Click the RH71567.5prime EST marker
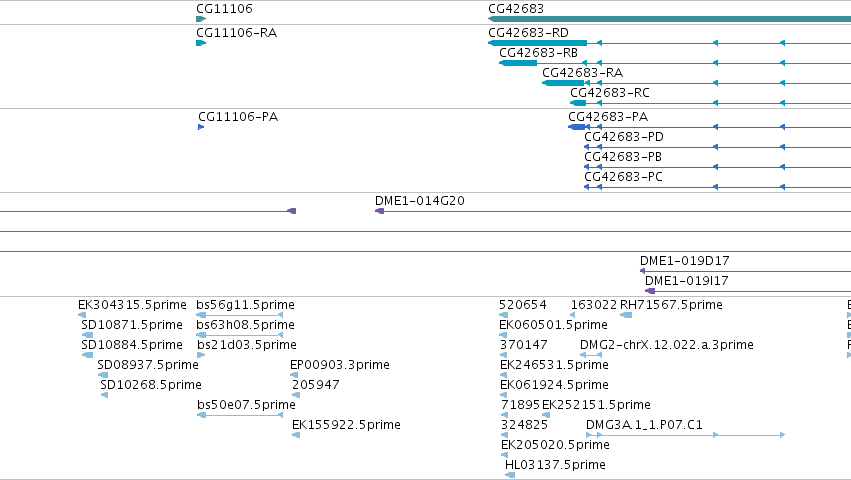Screen dimensions: 851x480 (x=626, y=315)
